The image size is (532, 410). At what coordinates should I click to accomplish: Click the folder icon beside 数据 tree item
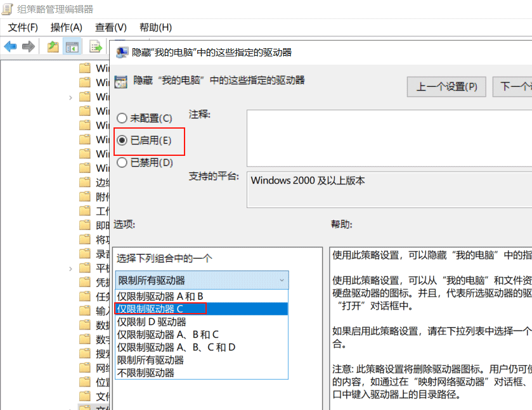(85, 325)
